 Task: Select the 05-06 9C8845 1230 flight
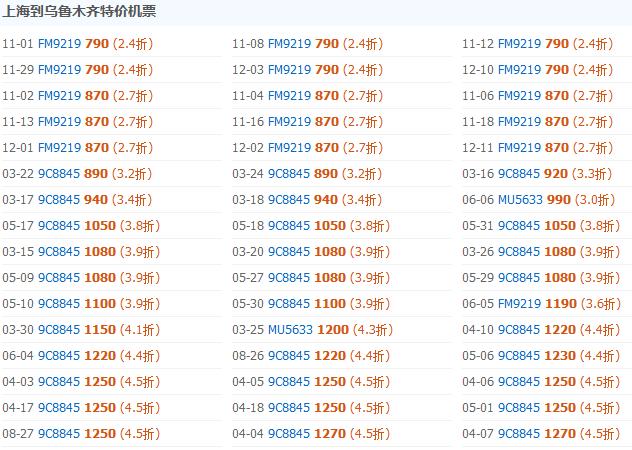[x=541, y=356]
